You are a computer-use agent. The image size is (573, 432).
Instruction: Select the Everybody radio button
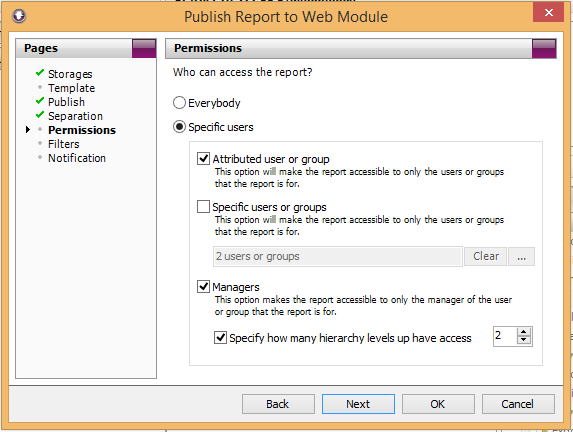click(179, 103)
